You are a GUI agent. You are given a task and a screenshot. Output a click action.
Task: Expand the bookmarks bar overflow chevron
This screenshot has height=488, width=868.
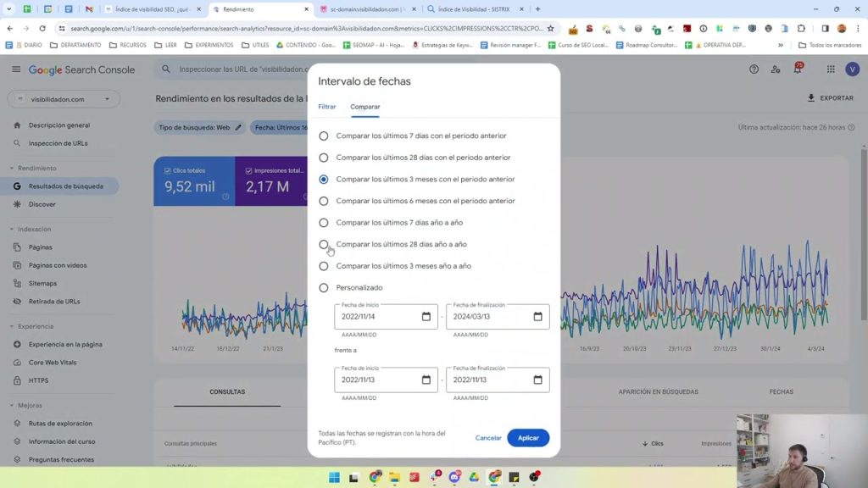coord(781,45)
